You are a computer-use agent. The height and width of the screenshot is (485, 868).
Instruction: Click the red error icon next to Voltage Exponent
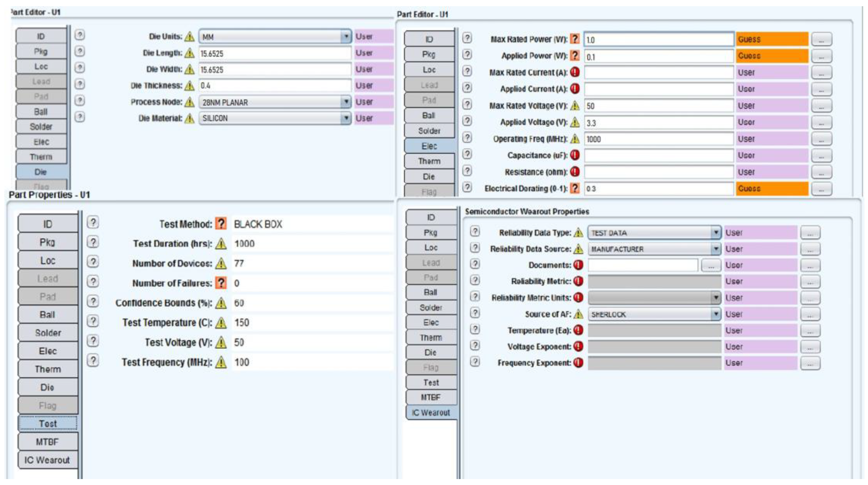coord(578,346)
